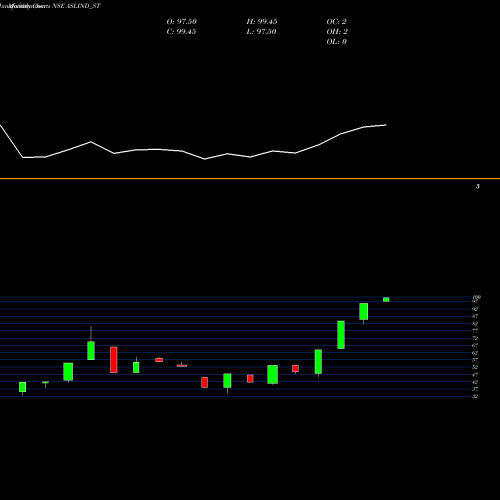Click the OC: 2 indicator text
This screenshot has height=500, width=500.
coord(336,22)
